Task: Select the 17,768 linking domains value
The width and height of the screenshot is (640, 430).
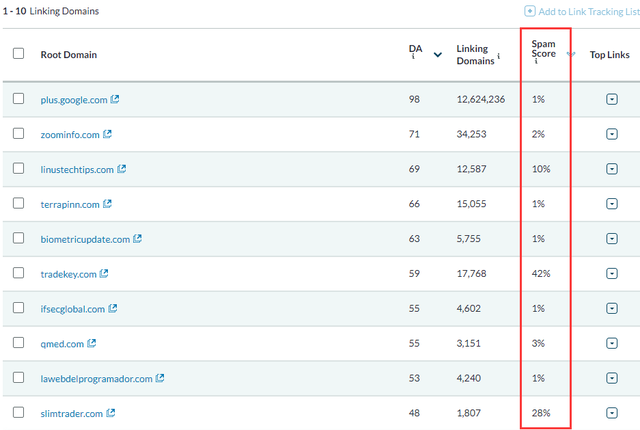Action: (x=471, y=273)
